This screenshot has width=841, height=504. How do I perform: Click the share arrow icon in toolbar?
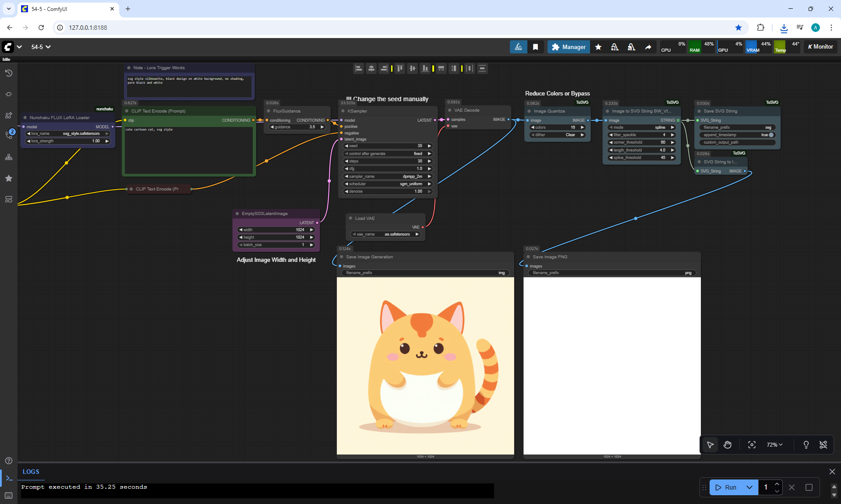648,47
